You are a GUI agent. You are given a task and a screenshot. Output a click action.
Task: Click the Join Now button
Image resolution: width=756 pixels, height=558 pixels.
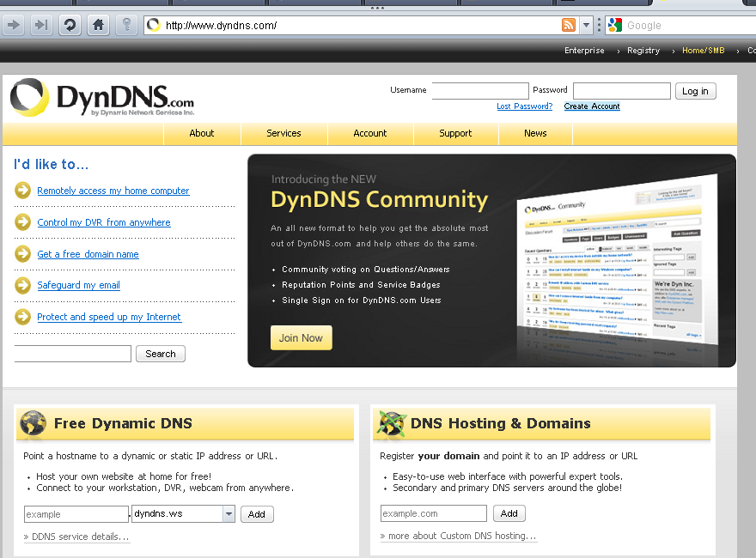(301, 337)
